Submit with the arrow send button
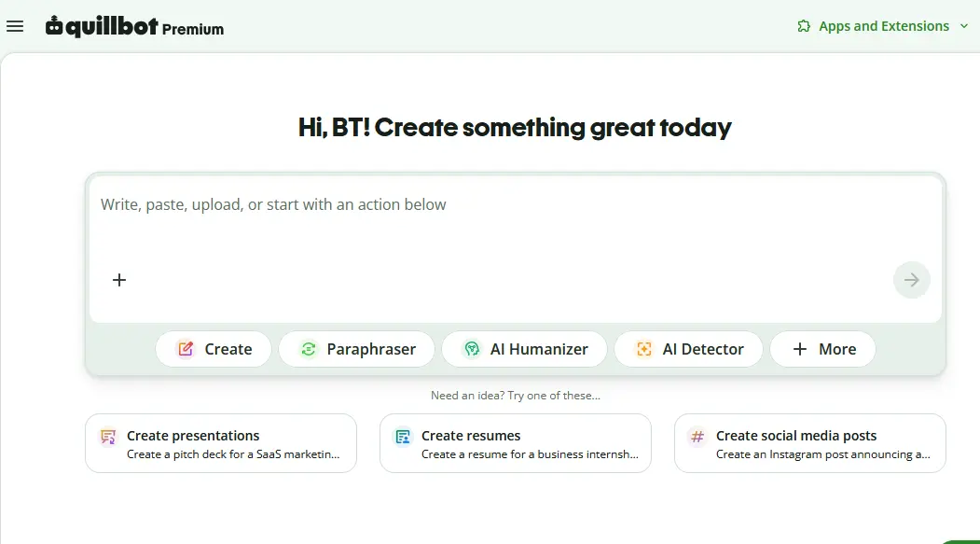 pyautogui.click(x=911, y=280)
